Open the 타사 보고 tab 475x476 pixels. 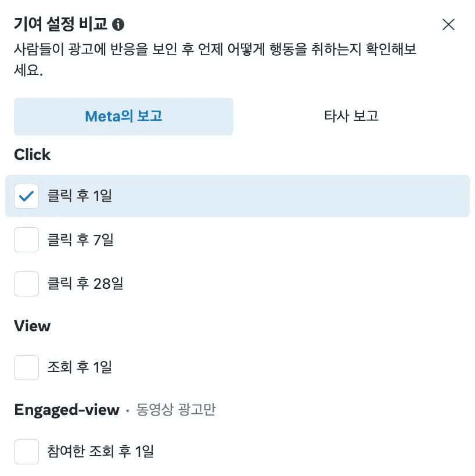click(351, 116)
